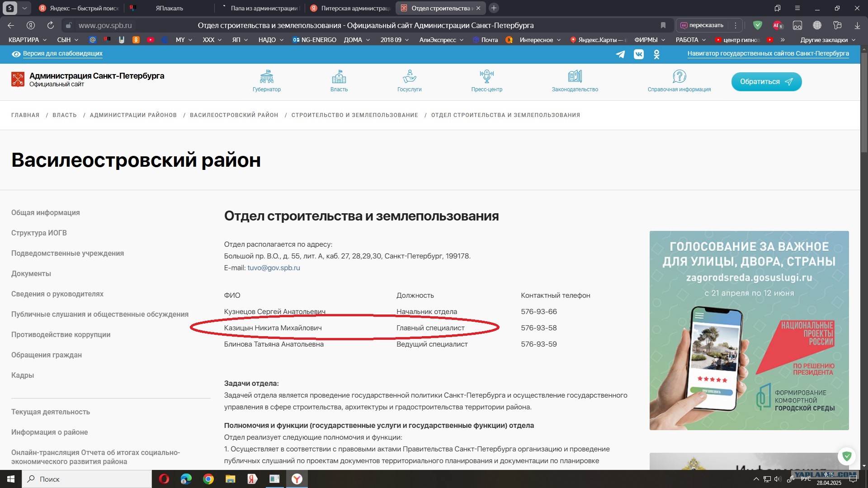Screen dimensions: 868x488
Task: Expand the АлиЭкспресс bookmarks folder
Action: click(x=441, y=40)
